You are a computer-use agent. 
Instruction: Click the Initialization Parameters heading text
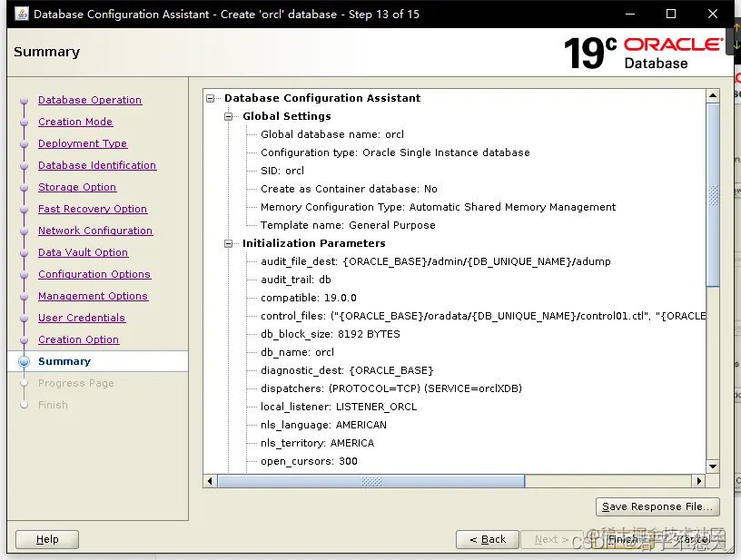[x=314, y=243]
